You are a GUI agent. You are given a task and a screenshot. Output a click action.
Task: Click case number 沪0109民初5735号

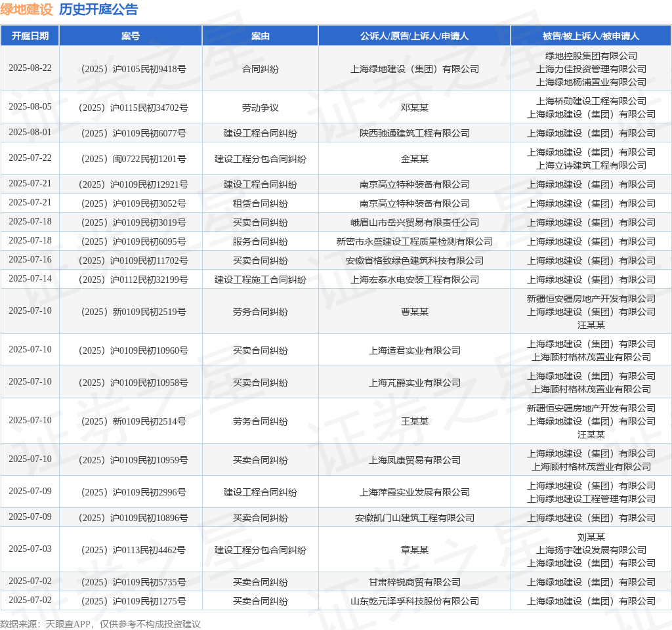[133, 582]
